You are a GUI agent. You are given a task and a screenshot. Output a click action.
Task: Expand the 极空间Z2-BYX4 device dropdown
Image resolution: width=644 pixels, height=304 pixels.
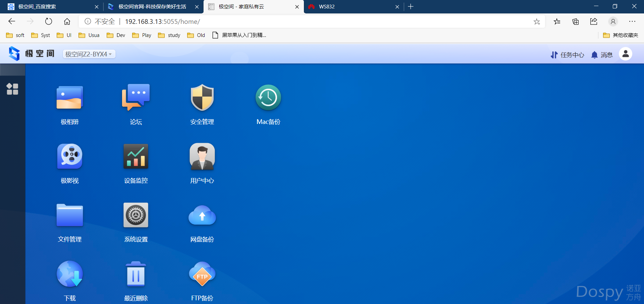(89, 54)
